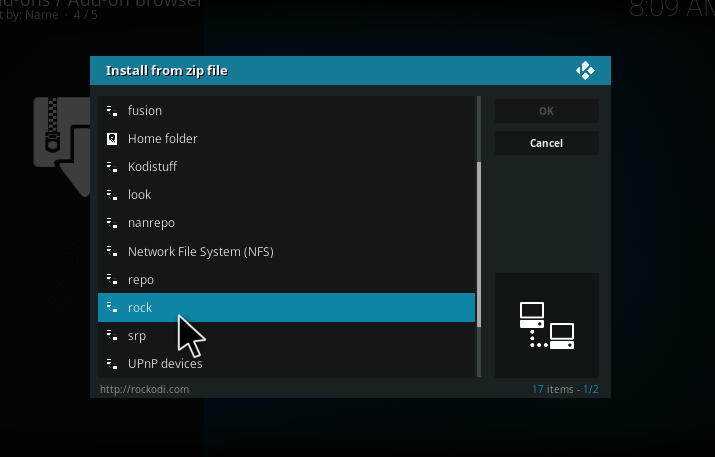Click the network icon beside nanrepo
Screen dimensions: 715x457
[112, 223]
